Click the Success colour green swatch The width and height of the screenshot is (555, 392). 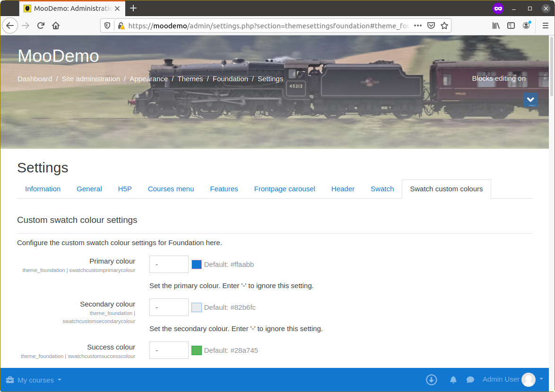coord(197,350)
